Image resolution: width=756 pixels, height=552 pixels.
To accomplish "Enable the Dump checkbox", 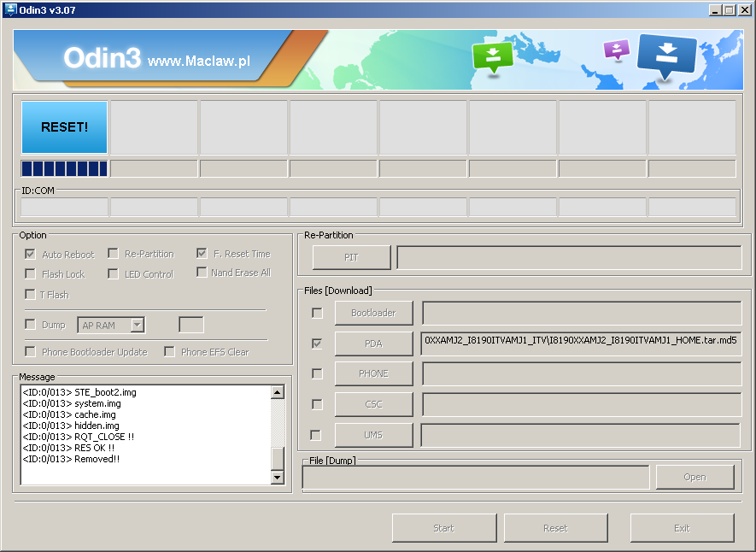I will pos(30,324).
